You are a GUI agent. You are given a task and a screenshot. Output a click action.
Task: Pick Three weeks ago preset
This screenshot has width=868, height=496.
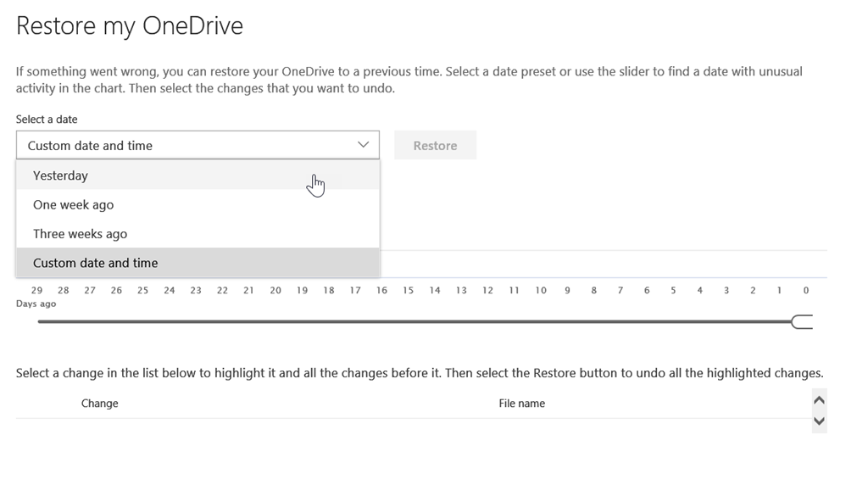81,234
